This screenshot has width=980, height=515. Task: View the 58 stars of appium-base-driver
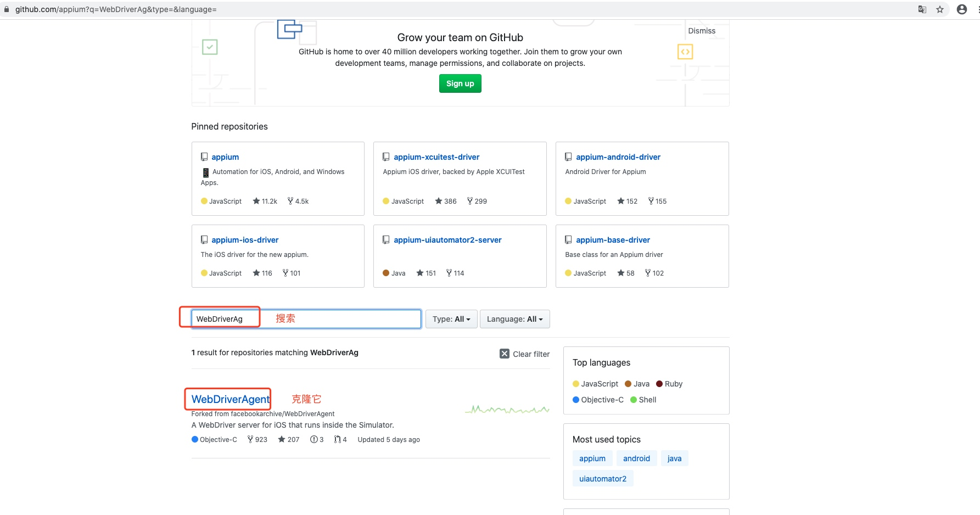[626, 273]
